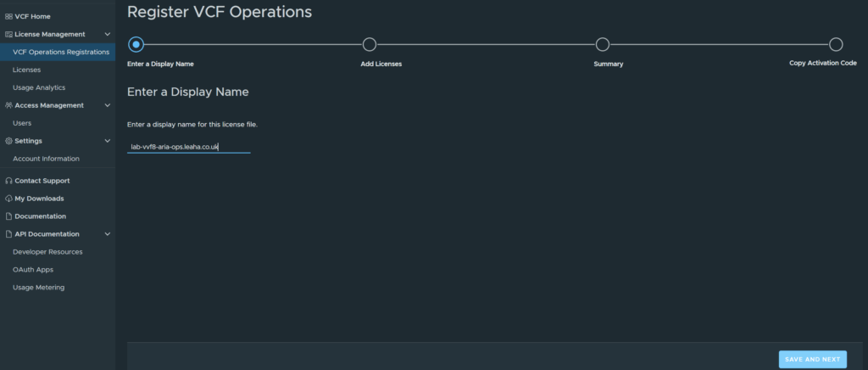Click the Copy Activation Code step label
868x370 pixels.
(x=823, y=63)
